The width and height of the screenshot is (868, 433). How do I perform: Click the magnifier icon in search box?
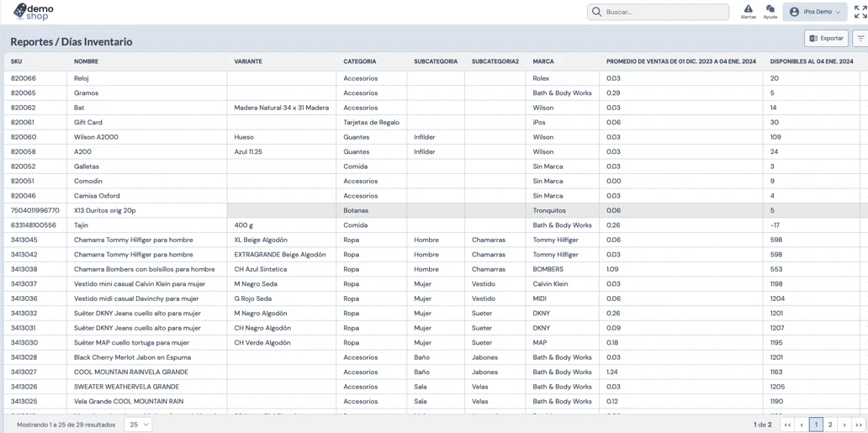pos(597,12)
